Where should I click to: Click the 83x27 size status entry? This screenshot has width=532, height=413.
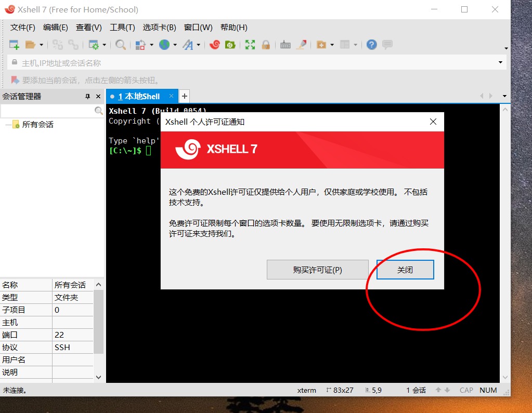click(340, 390)
